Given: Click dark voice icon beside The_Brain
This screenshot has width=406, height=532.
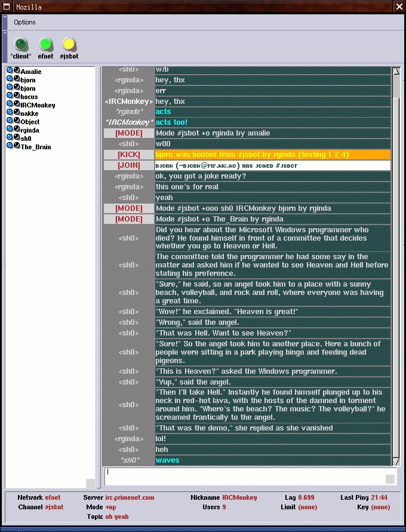Looking at the screenshot, I should tap(17, 146).
